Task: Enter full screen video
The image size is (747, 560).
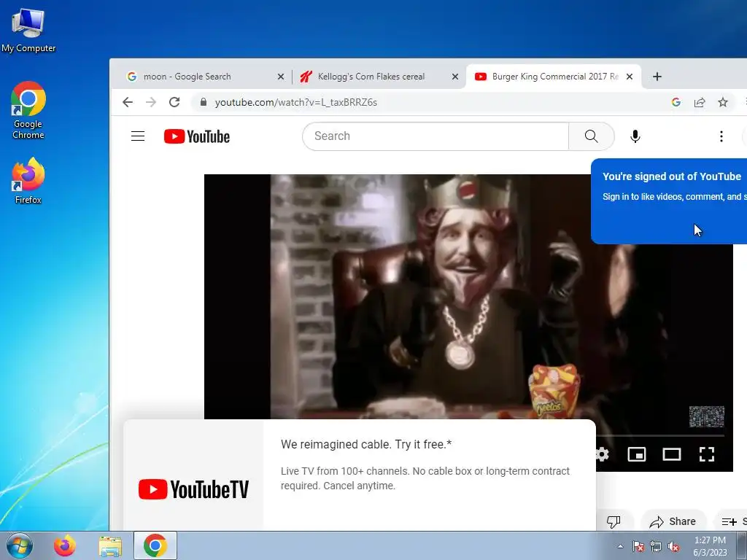Action: point(706,454)
